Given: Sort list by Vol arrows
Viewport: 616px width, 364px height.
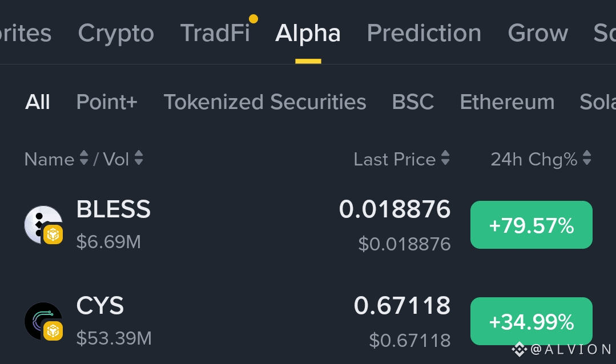Looking at the screenshot, I should (x=139, y=158).
